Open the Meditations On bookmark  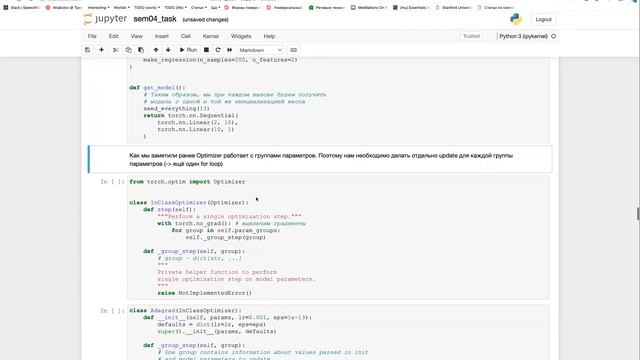[368, 7]
